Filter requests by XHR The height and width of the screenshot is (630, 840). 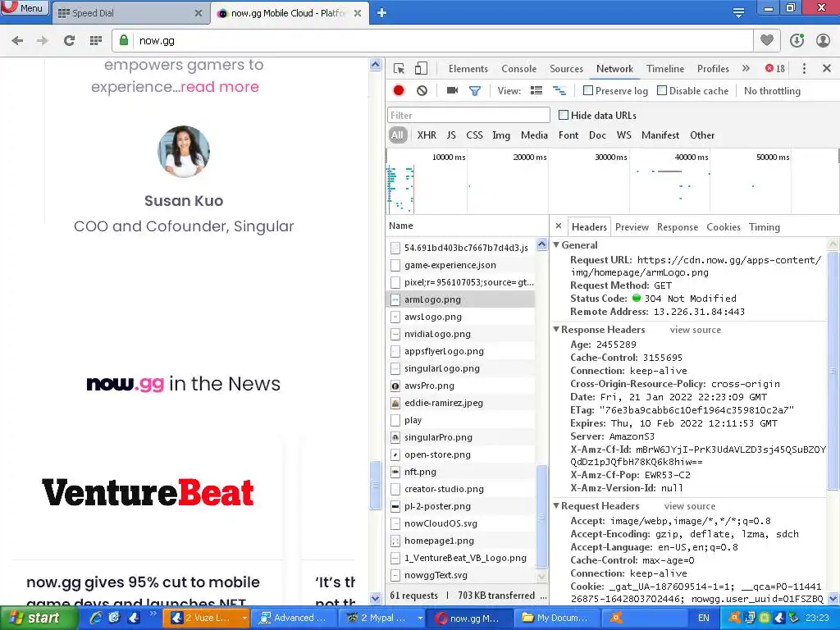tap(427, 135)
